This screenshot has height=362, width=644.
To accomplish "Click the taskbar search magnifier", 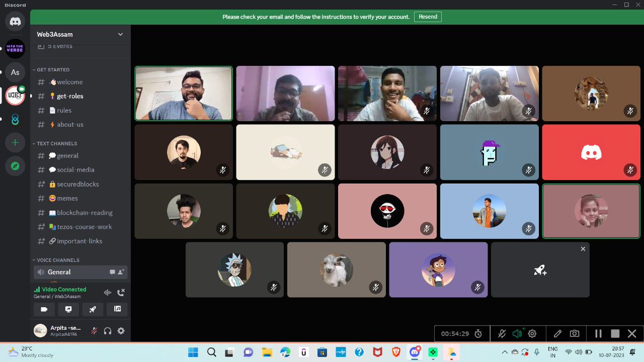I will point(211,352).
